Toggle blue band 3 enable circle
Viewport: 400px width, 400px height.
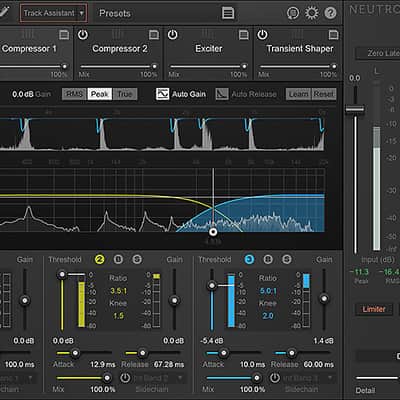[249, 259]
